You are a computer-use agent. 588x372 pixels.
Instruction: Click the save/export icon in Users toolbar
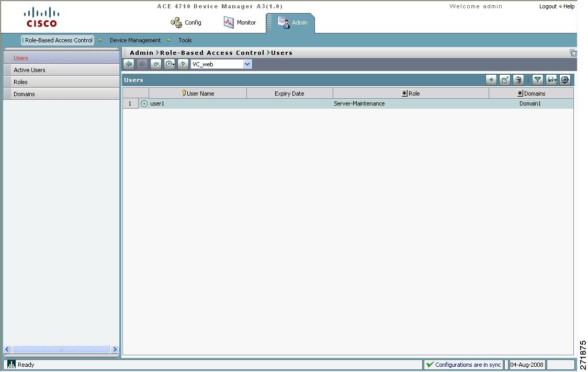(551, 79)
